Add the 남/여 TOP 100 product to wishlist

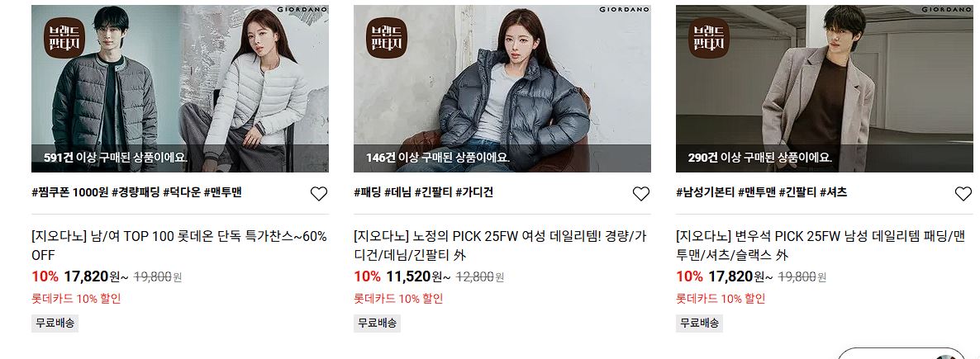pyautogui.click(x=319, y=194)
